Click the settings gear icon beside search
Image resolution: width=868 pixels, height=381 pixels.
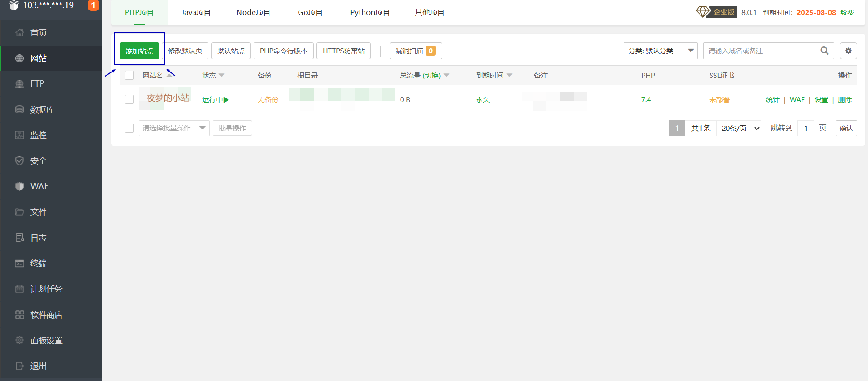tap(848, 51)
